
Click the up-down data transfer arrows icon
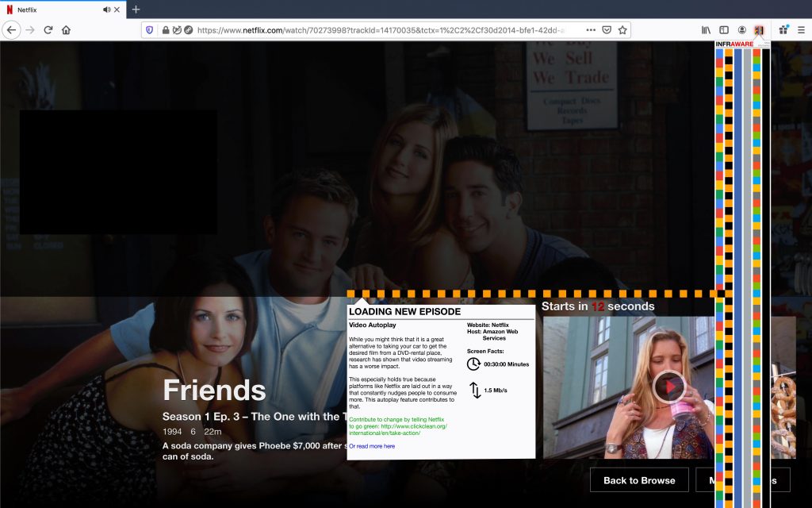click(475, 391)
